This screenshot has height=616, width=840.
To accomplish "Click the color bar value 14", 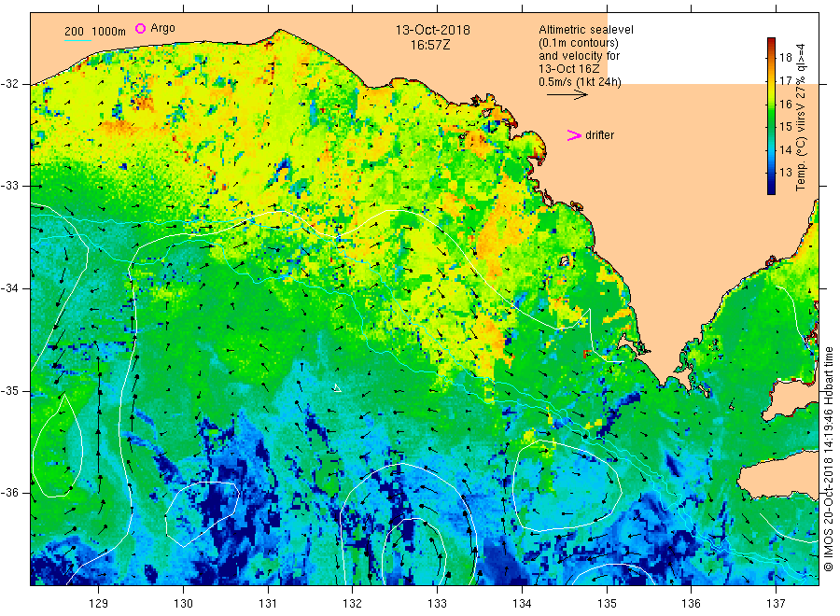I will click(785, 149).
